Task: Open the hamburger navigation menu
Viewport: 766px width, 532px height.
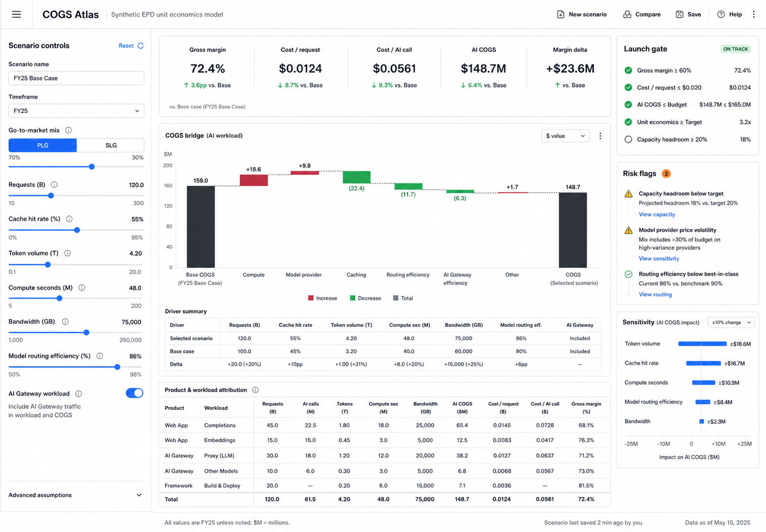Action: pos(16,14)
